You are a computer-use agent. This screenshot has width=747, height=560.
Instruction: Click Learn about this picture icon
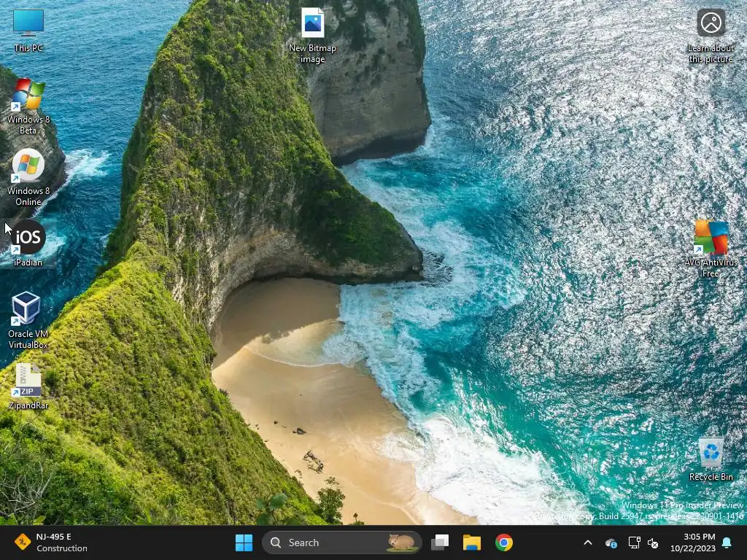coord(711,36)
